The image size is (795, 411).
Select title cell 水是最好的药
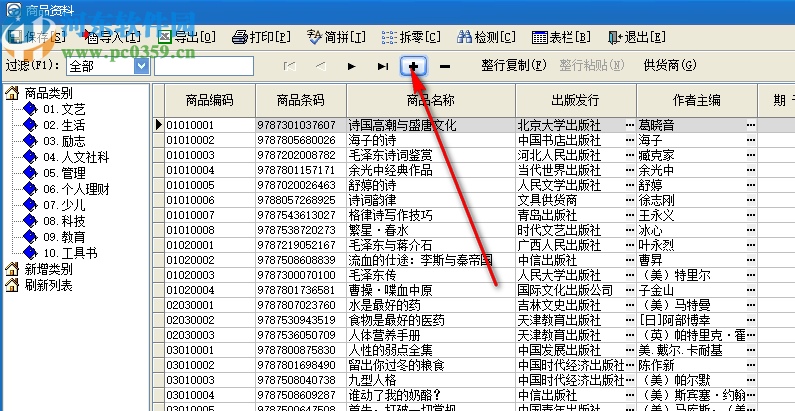click(x=431, y=305)
